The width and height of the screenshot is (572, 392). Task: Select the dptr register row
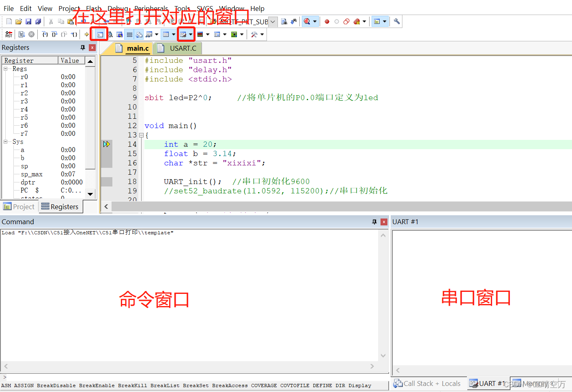tap(44, 182)
